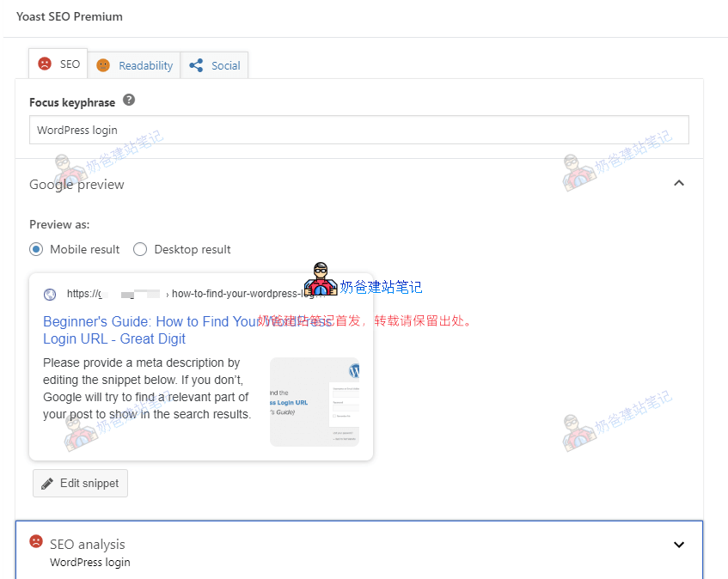Select the Desktop result radio button
Viewport: 728px width, 579px height.
click(140, 249)
